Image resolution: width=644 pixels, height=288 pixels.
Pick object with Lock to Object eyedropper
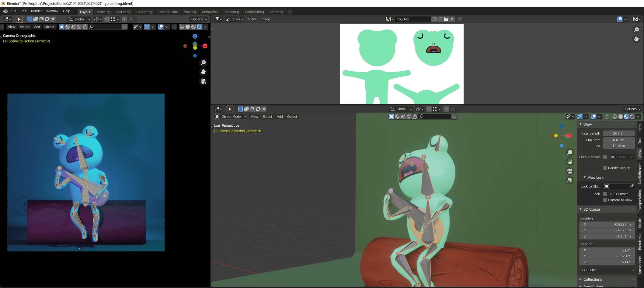pos(632,186)
